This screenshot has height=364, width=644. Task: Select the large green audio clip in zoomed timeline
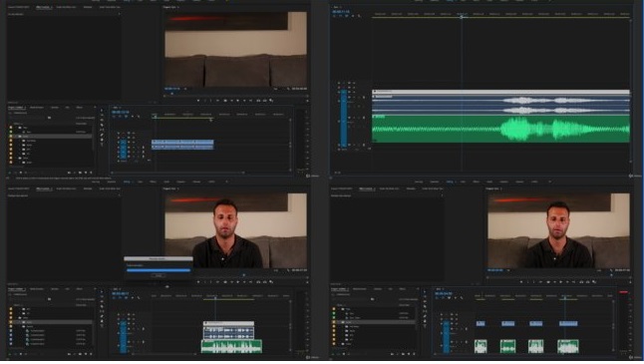pos(500,129)
